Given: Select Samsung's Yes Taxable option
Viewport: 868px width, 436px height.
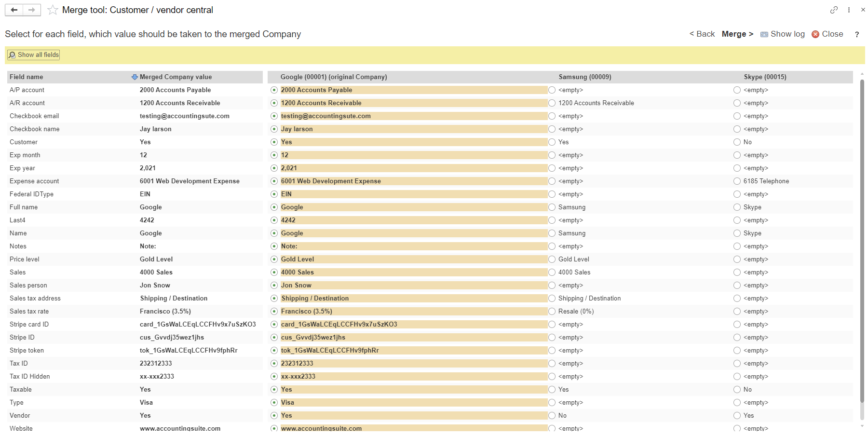Looking at the screenshot, I should (552, 390).
